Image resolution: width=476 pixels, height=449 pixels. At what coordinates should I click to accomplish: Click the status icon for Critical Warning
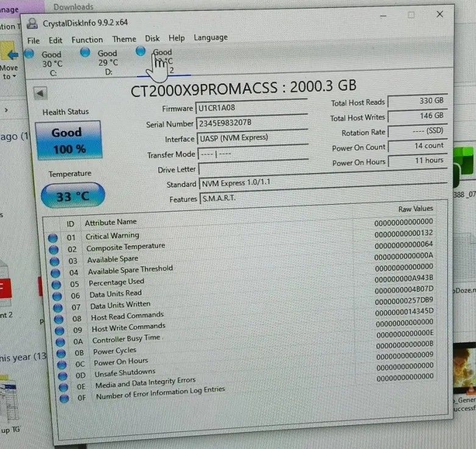[x=53, y=238]
